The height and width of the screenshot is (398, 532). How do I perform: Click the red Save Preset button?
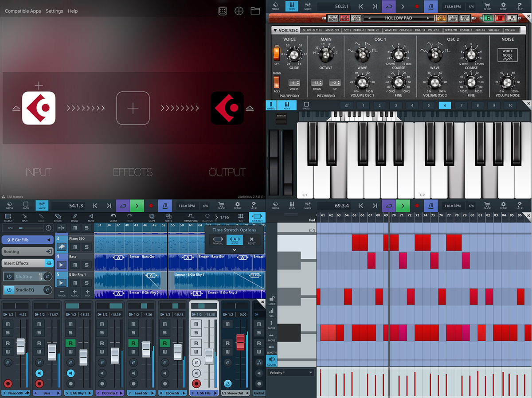click(x=344, y=18)
